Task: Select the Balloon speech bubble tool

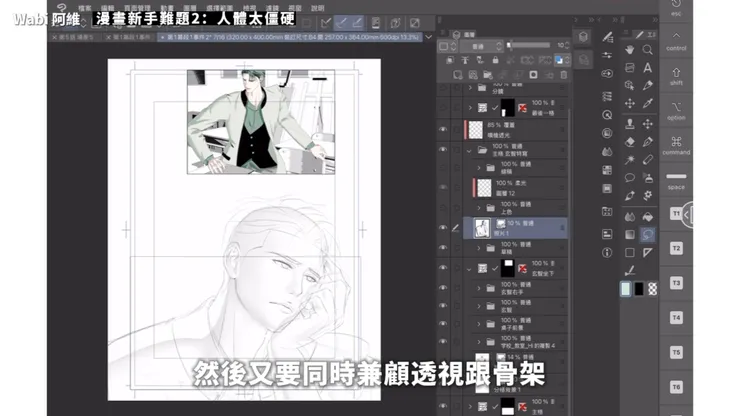Action: pyautogui.click(x=630, y=178)
